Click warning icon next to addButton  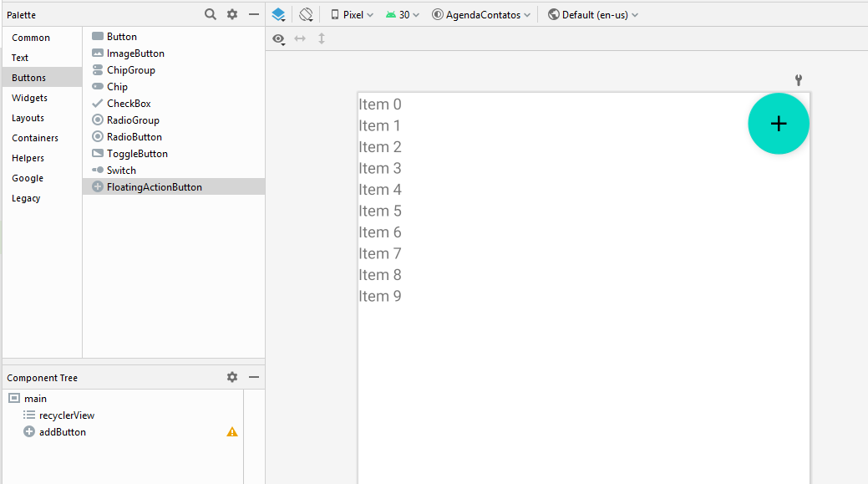pyautogui.click(x=232, y=432)
